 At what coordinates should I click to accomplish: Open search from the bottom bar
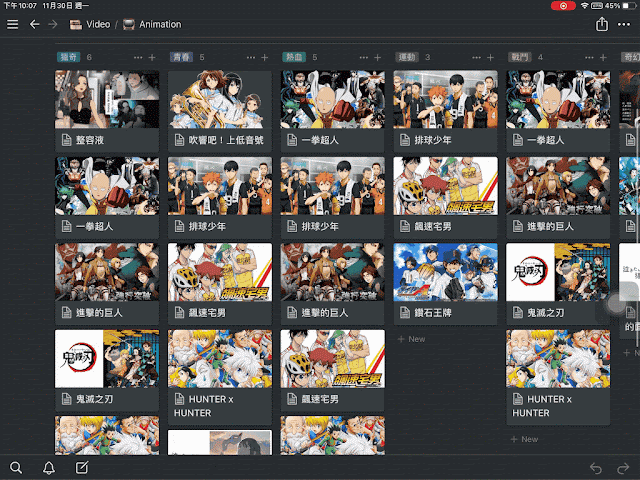pyautogui.click(x=16, y=467)
